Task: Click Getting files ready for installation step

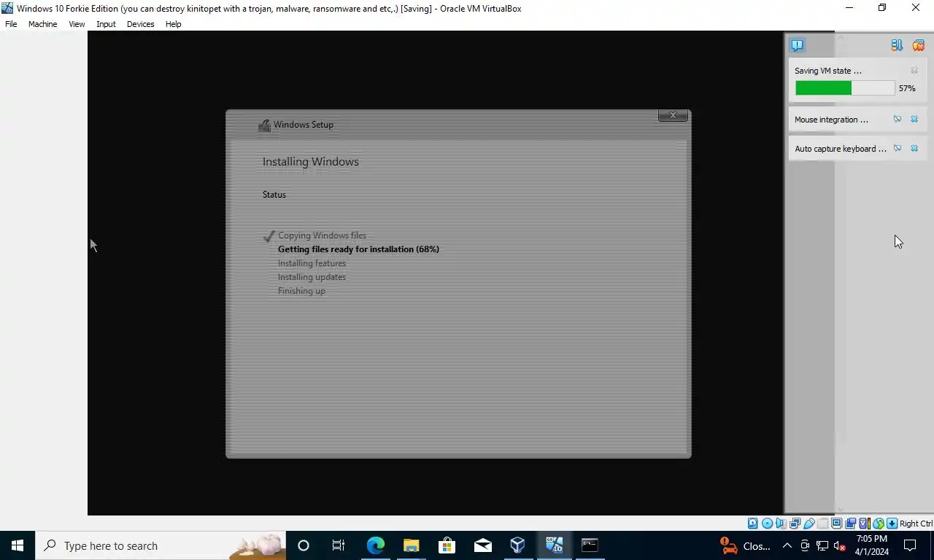Action: [358, 249]
